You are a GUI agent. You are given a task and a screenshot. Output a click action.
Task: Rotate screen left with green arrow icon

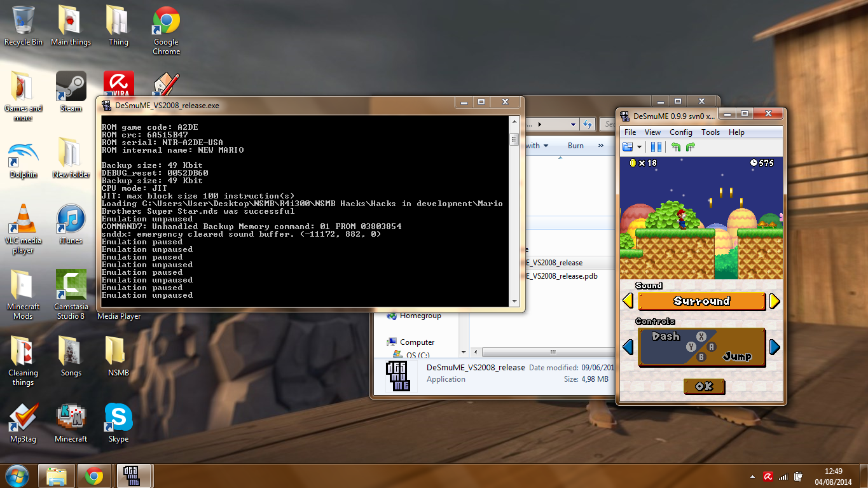[676, 147]
